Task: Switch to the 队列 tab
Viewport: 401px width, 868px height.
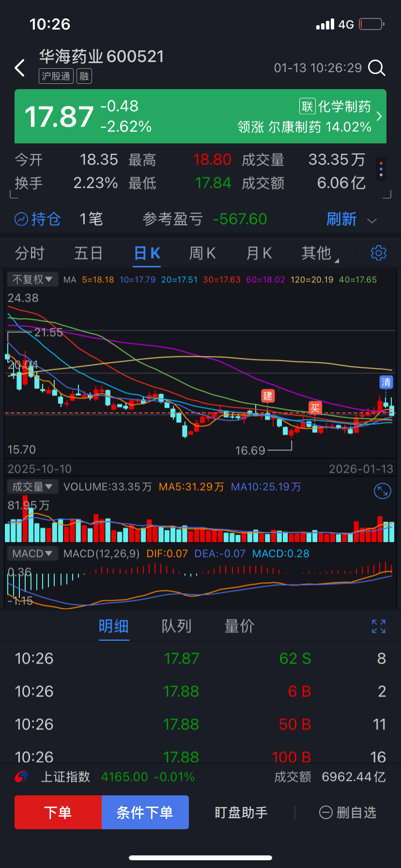Action: 177,626
